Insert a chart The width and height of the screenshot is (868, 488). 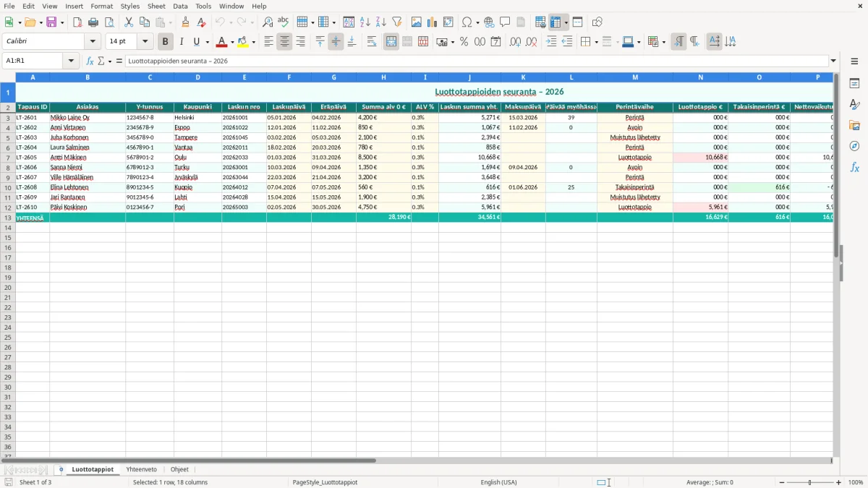432,22
